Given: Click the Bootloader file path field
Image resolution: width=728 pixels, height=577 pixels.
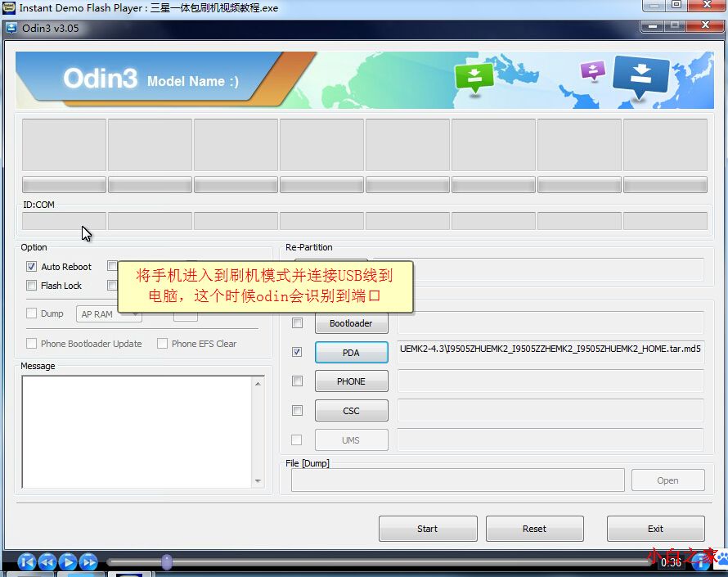Looking at the screenshot, I should pyautogui.click(x=550, y=323).
